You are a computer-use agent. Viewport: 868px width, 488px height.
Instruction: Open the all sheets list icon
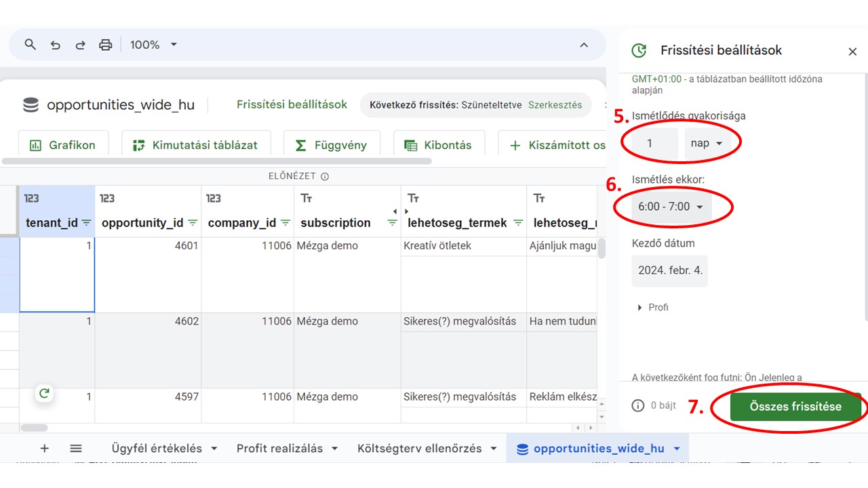[x=76, y=448]
